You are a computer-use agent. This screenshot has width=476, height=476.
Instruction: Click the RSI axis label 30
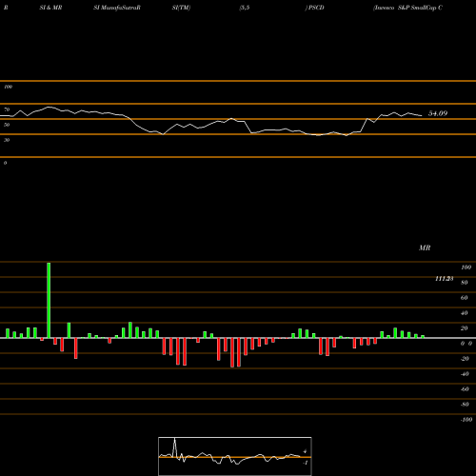coord(7,140)
